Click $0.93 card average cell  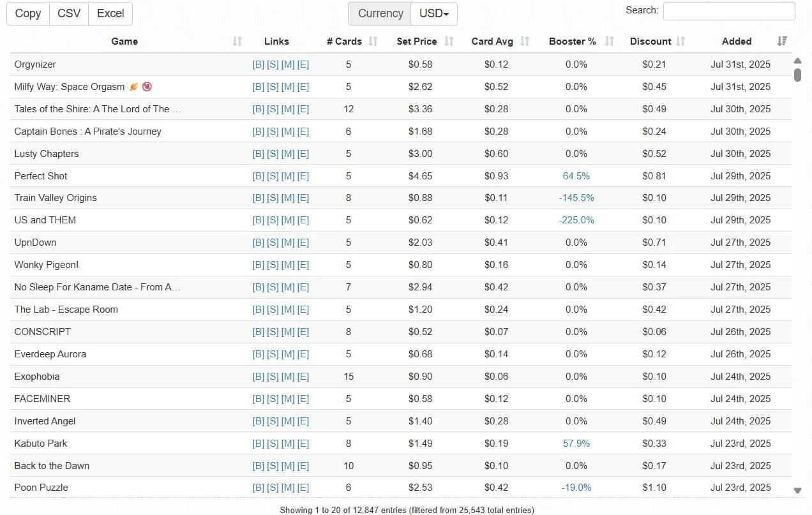497,176
